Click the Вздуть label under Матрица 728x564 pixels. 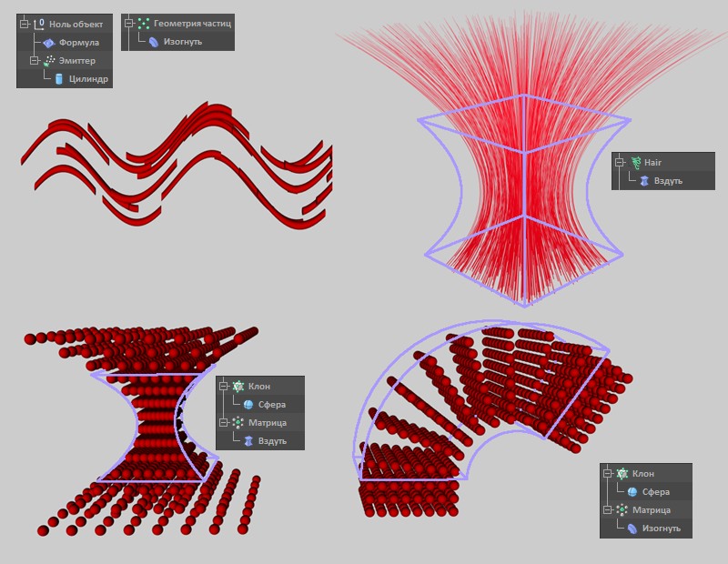272,441
